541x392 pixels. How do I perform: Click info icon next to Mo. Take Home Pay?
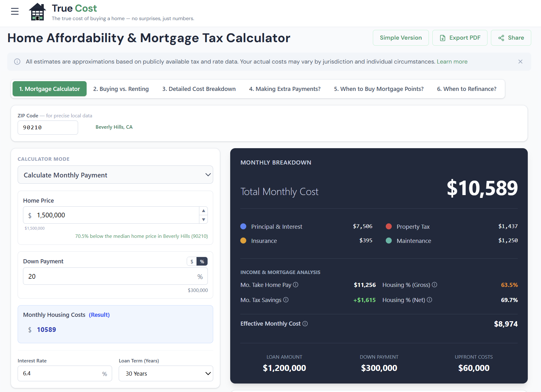[296, 285]
